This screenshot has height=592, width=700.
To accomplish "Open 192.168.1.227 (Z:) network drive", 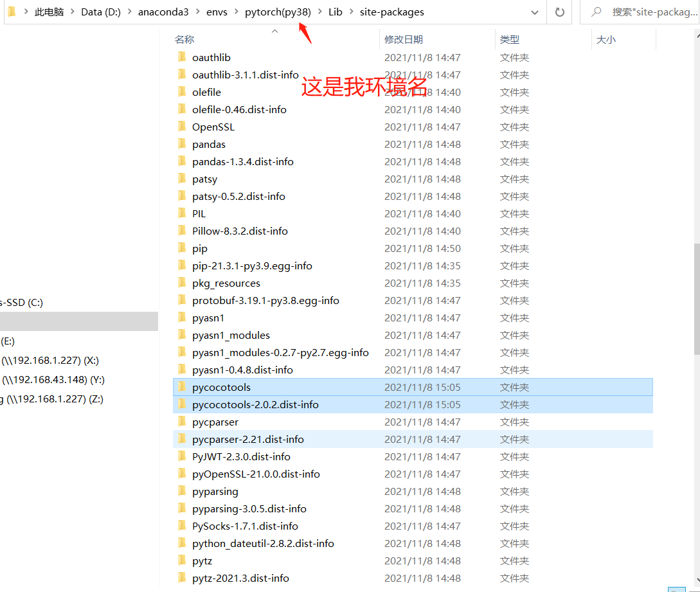I will click(x=52, y=399).
